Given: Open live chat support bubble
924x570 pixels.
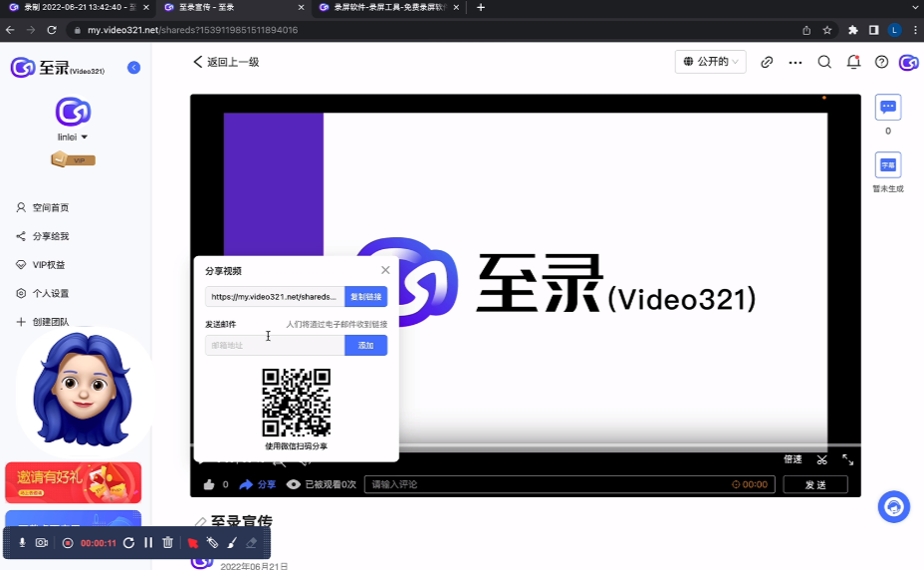Looking at the screenshot, I should pyautogui.click(x=894, y=507).
